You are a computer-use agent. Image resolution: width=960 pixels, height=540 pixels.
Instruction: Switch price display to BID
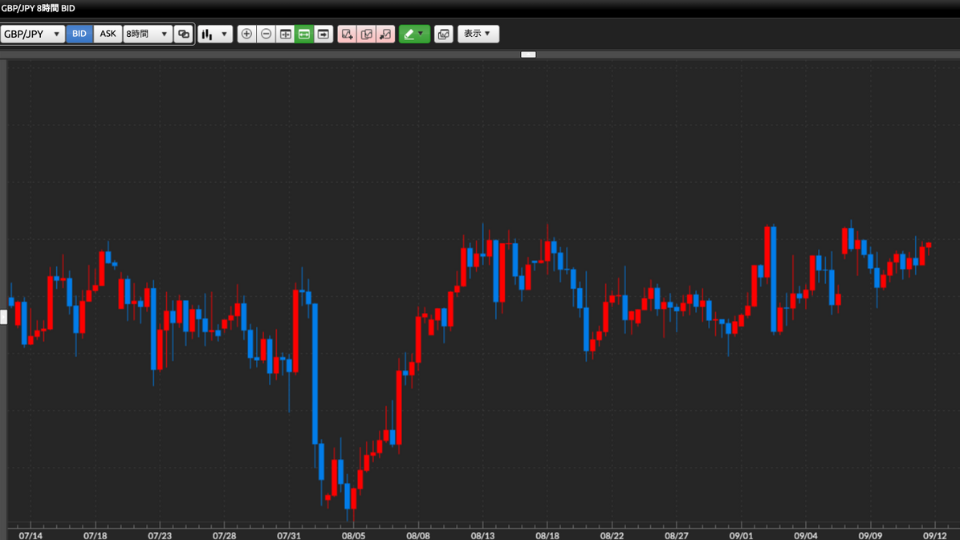tap(80, 34)
